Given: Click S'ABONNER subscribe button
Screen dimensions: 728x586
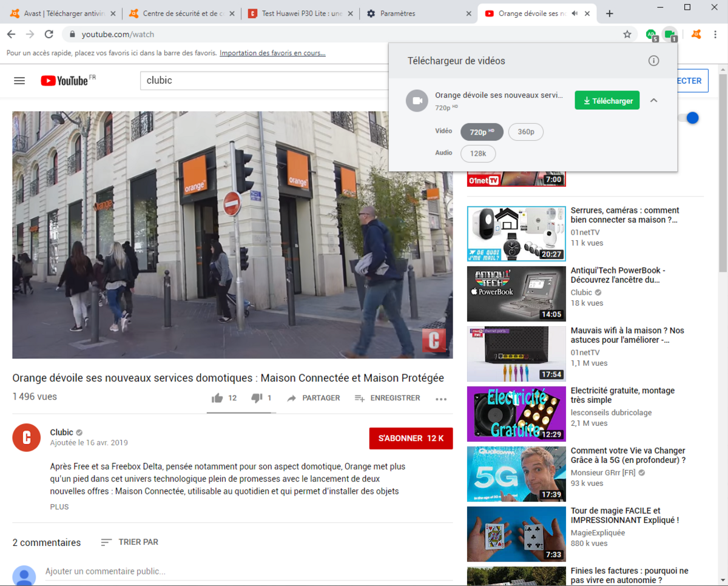Looking at the screenshot, I should point(411,439).
